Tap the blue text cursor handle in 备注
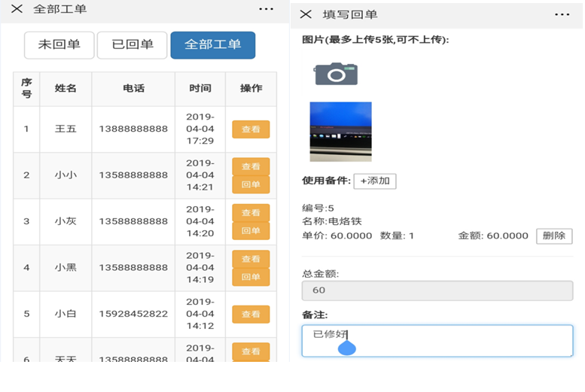The width and height of the screenshot is (585, 392). [x=346, y=348]
